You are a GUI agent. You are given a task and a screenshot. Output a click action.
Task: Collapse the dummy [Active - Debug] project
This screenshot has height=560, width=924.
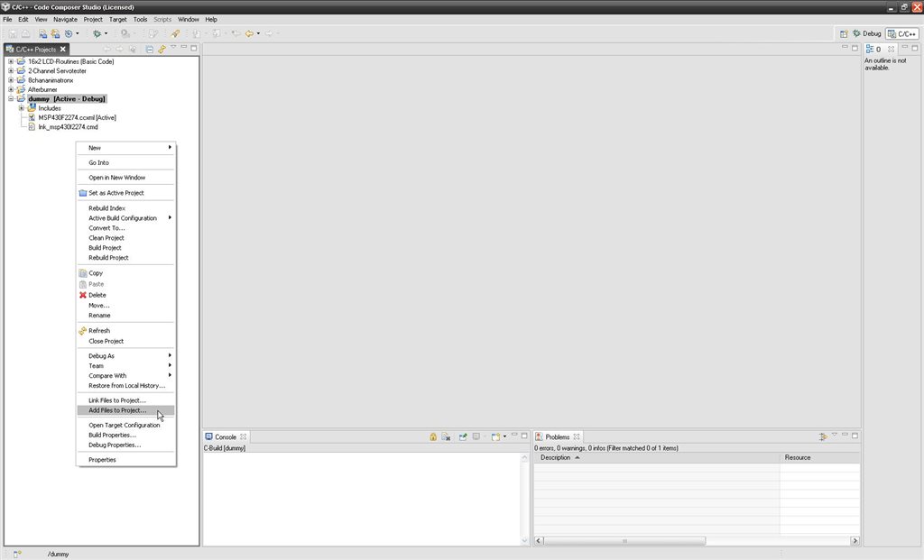click(x=11, y=99)
